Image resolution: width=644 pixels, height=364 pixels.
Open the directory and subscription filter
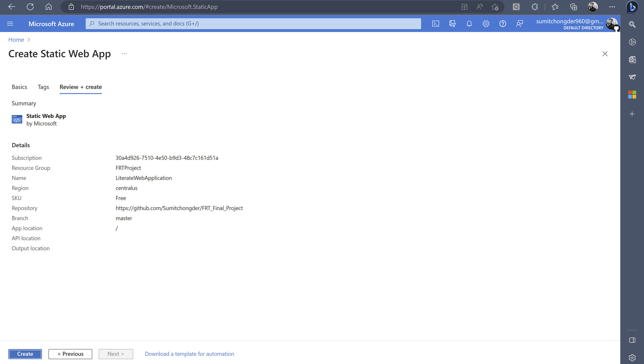pos(452,23)
